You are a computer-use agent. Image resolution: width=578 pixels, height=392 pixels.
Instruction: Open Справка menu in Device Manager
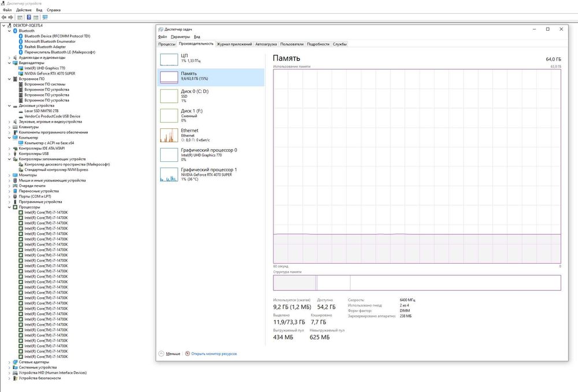(53, 10)
